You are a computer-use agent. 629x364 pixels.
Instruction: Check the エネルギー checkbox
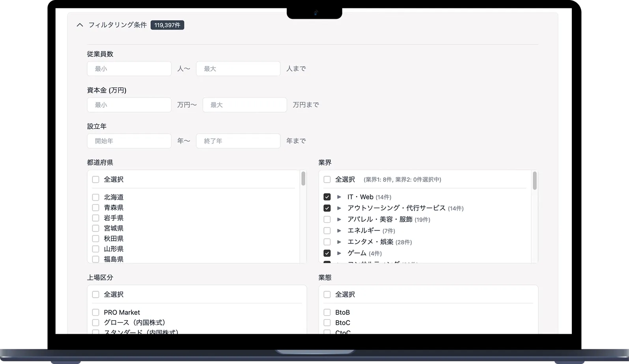point(327,230)
